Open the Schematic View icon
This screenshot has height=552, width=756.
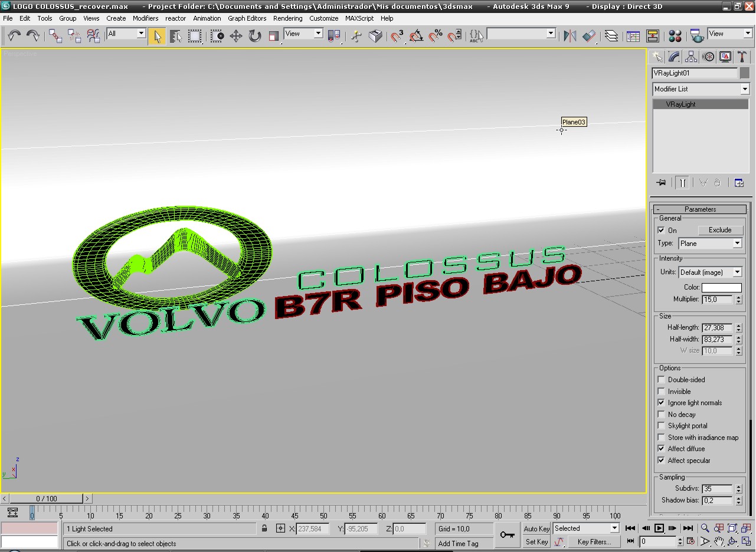[653, 36]
